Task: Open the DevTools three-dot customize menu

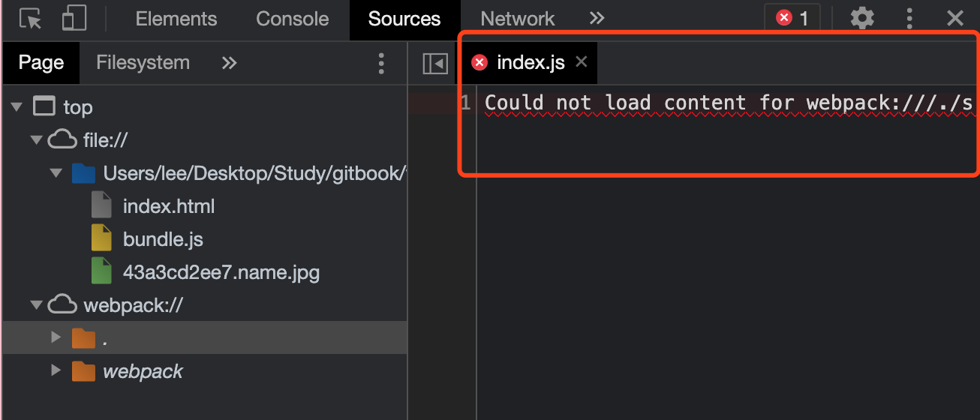Action: point(909,19)
